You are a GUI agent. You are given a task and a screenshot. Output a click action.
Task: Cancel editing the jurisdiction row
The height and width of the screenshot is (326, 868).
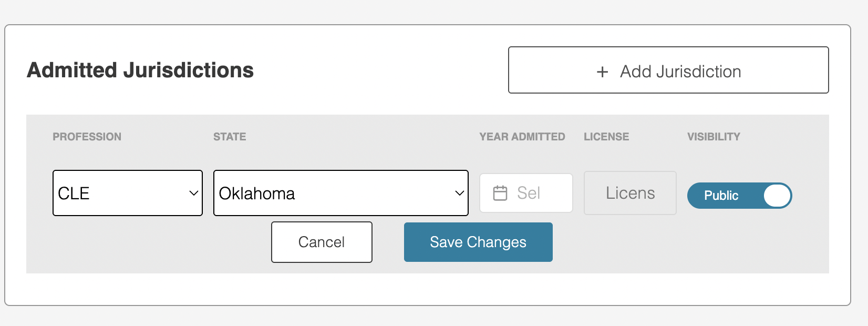[322, 242]
